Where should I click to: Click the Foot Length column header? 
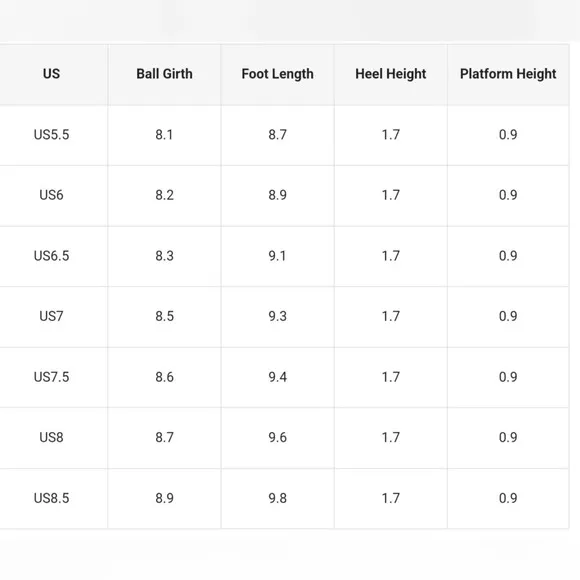pyautogui.click(x=277, y=74)
